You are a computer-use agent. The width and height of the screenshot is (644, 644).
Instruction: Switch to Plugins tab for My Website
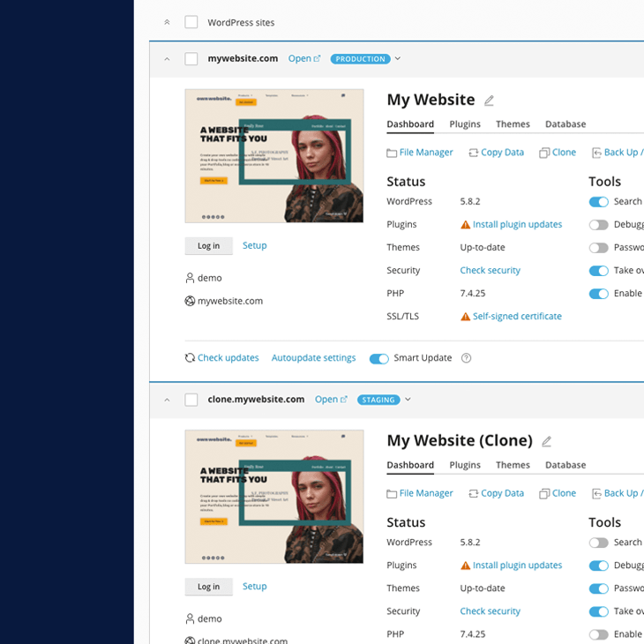(465, 124)
